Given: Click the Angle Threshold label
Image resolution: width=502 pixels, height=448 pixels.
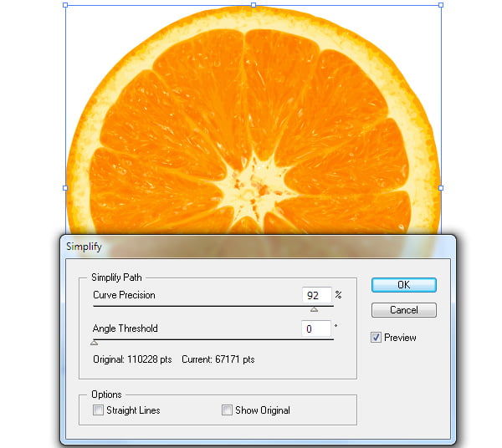Looking at the screenshot, I should [125, 328].
